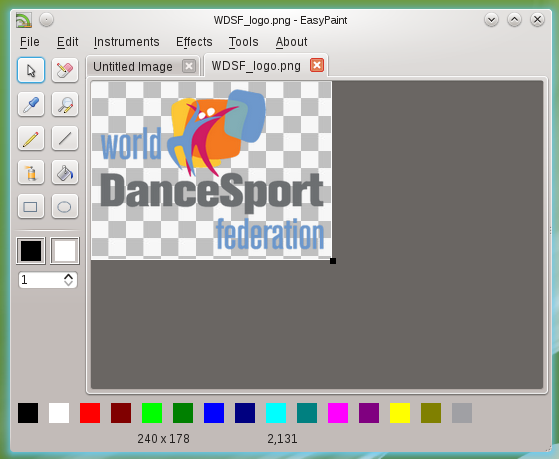Pick the teal palette swatch

coord(307,413)
